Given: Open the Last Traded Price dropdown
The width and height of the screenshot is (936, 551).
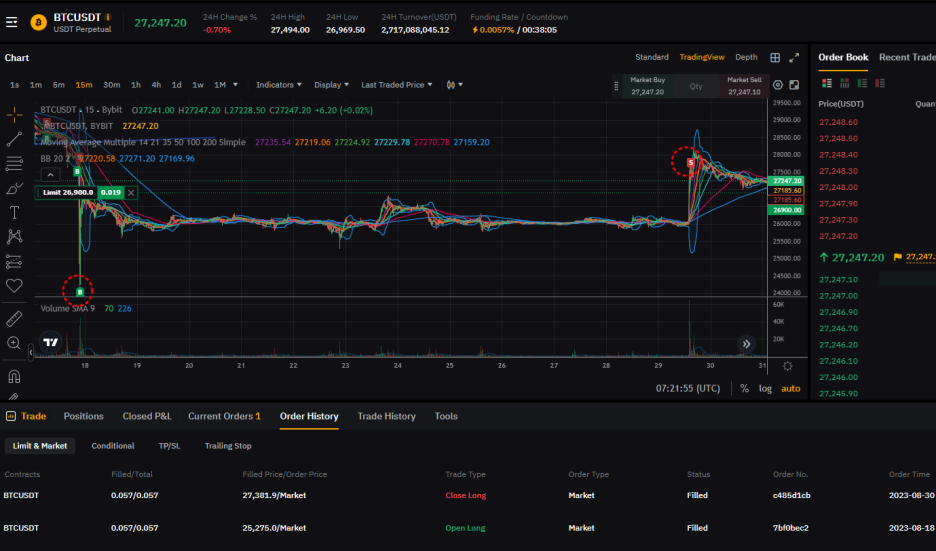Looking at the screenshot, I should (396, 85).
